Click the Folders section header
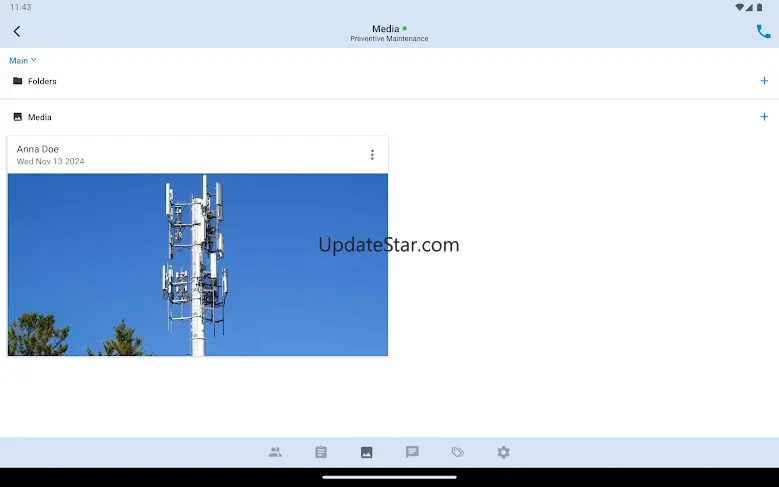 [x=42, y=81]
